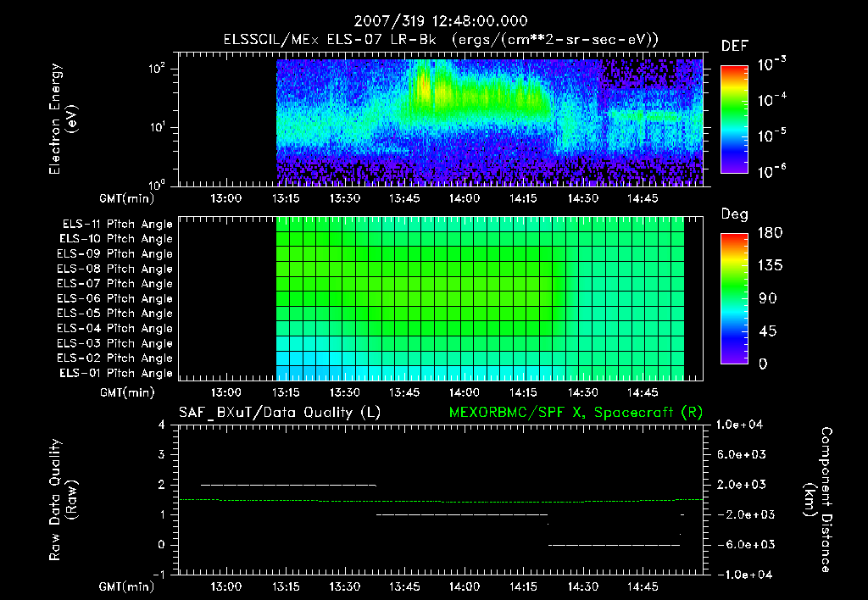Click the 13:45 tick label under the pitch angle panel
The width and height of the screenshot is (868, 600).
pos(404,392)
